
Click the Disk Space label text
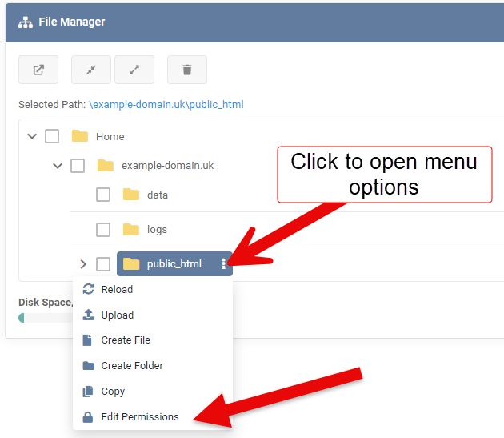(46, 303)
